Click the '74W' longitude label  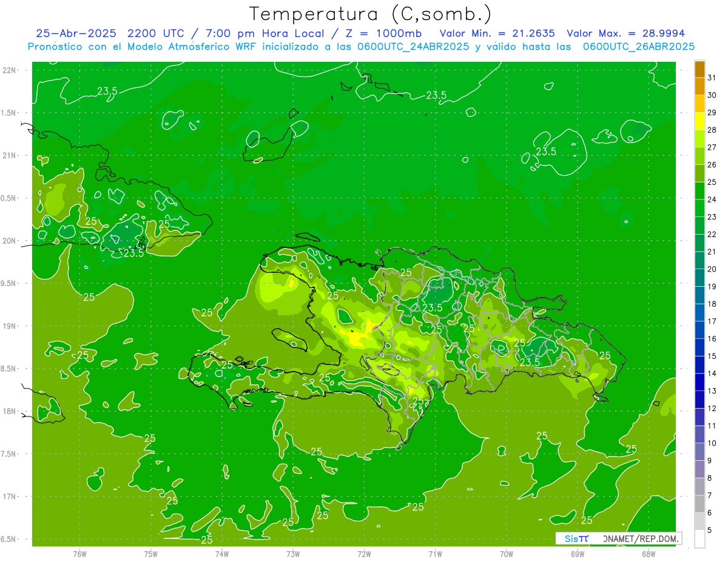pyautogui.click(x=222, y=554)
